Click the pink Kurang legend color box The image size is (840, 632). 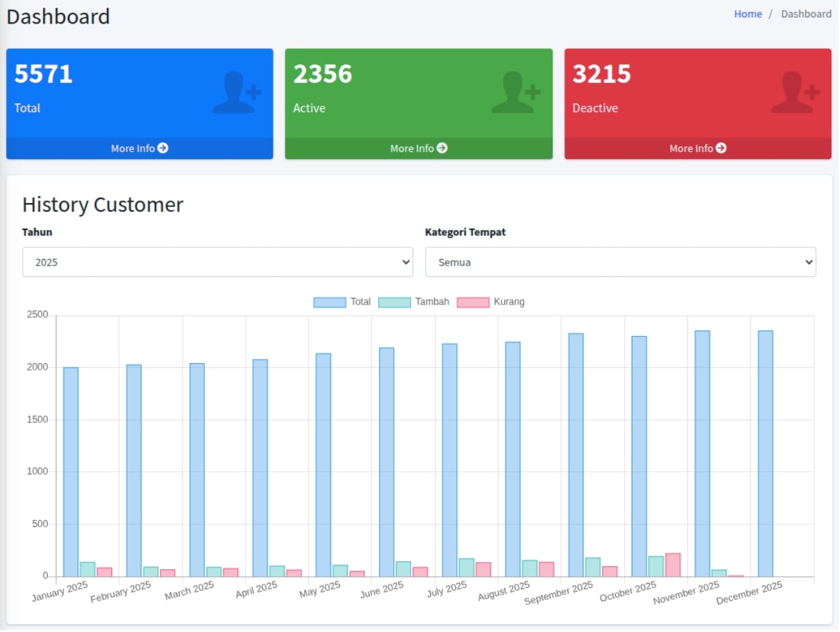(x=473, y=303)
